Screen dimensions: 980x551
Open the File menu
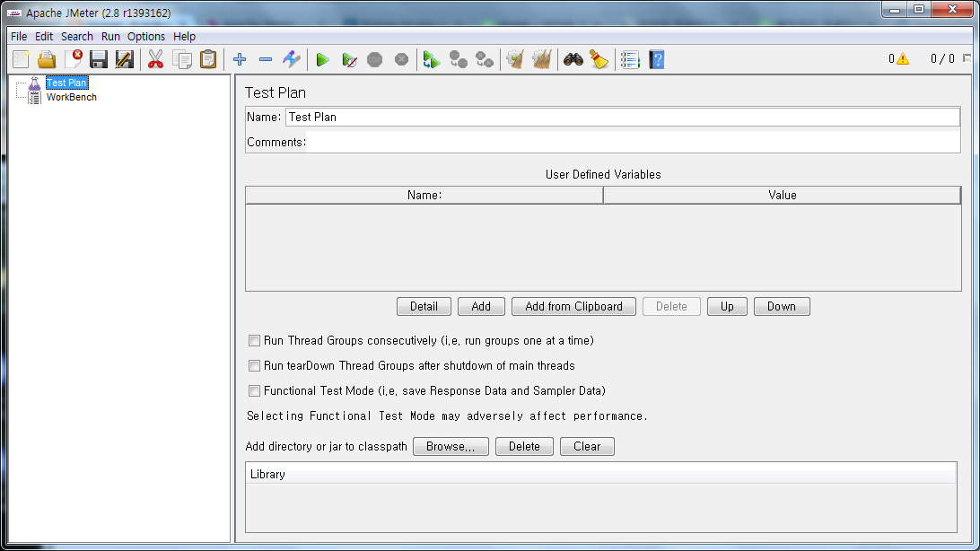[19, 36]
